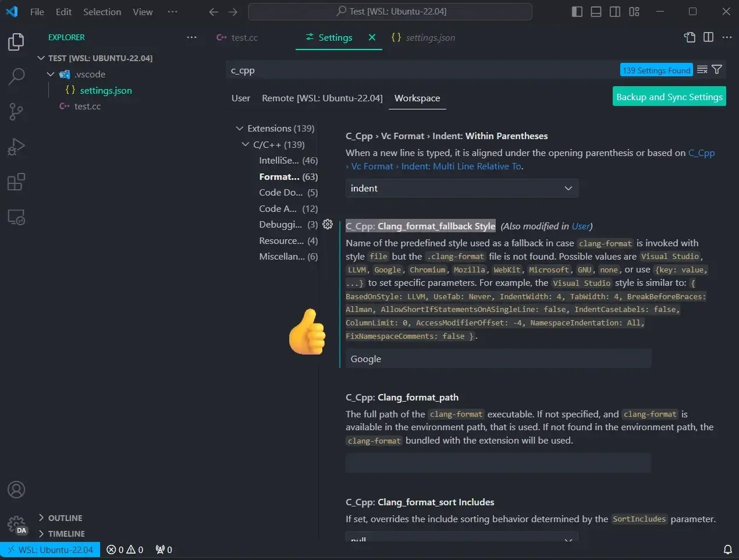The height and width of the screenshot is (560, 739).
Task: Open the Source Control view
Action: click(x=16, y=111)
